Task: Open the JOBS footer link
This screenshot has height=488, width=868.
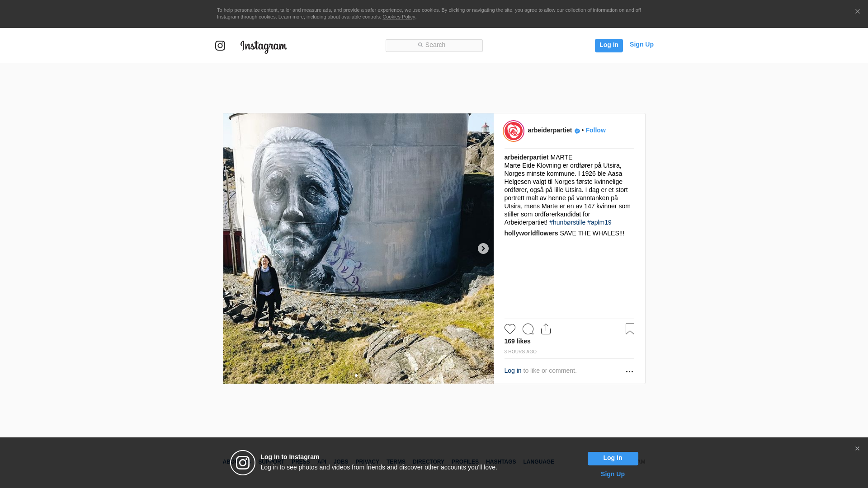Action: tap(341, 462)
